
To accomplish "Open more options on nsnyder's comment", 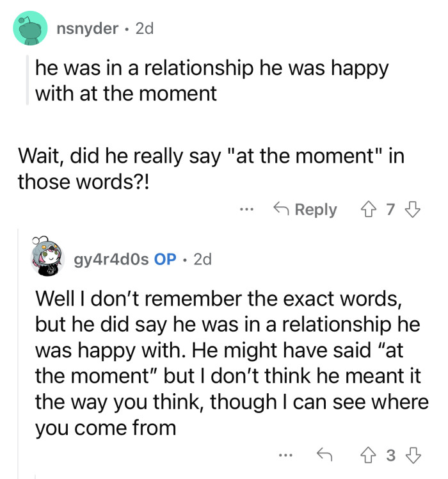I will (x=248, y=209).
